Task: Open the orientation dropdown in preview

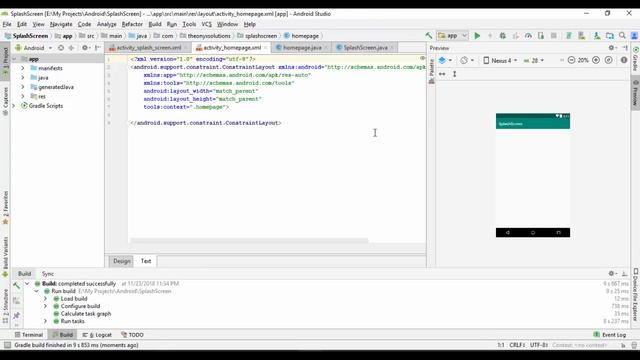Action: tap(467, 60)
